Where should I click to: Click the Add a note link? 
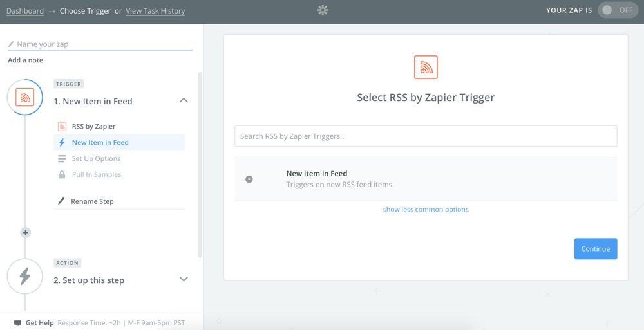click(26, 60)
